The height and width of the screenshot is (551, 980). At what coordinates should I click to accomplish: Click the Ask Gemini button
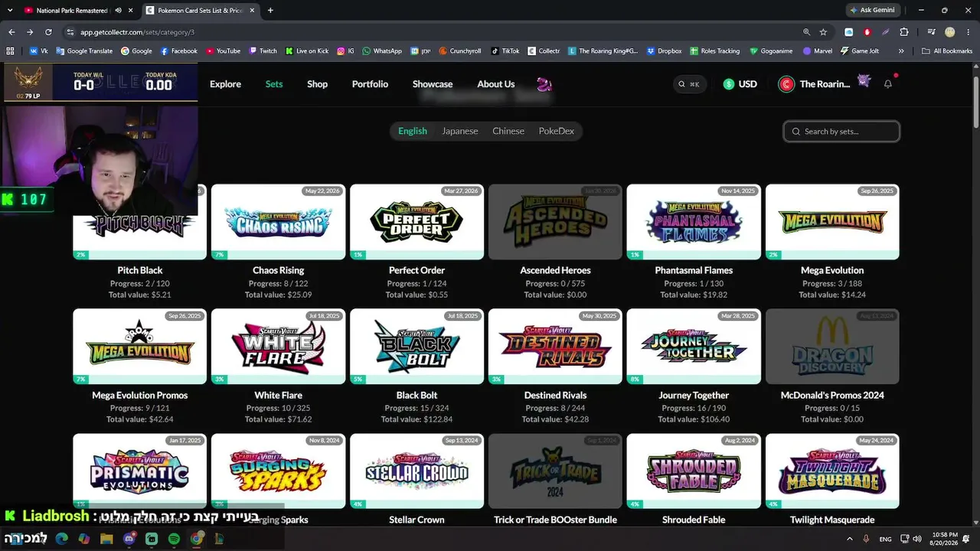point(872,11)
